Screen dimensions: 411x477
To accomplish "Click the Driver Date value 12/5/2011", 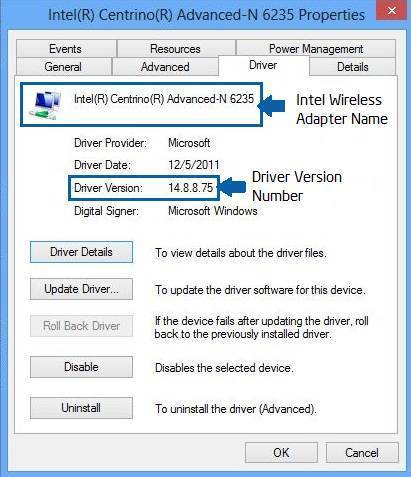I will pyautogui.click(x=194, y=165).
